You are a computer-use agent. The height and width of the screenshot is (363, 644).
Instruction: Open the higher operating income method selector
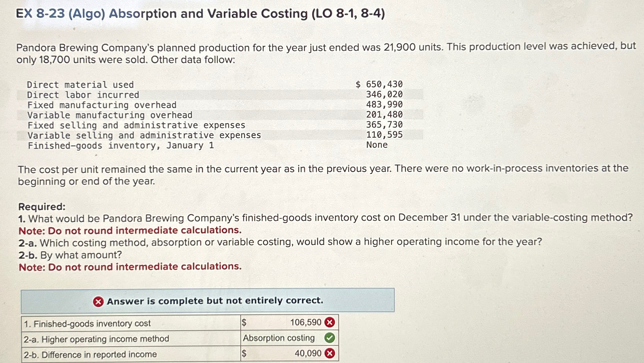click(279, 338)
